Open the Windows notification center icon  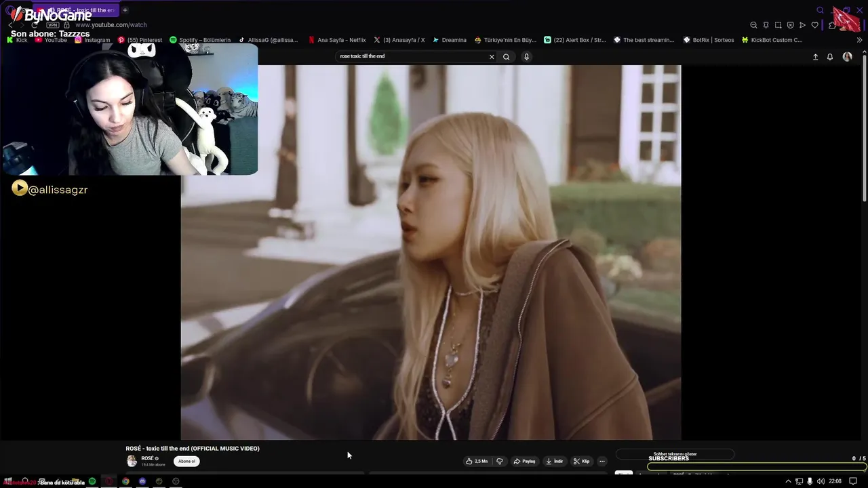tap(853, 481)
